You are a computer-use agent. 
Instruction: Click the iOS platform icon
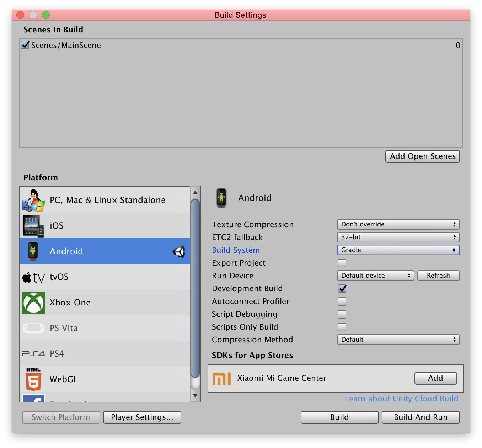tap(33, 225)
